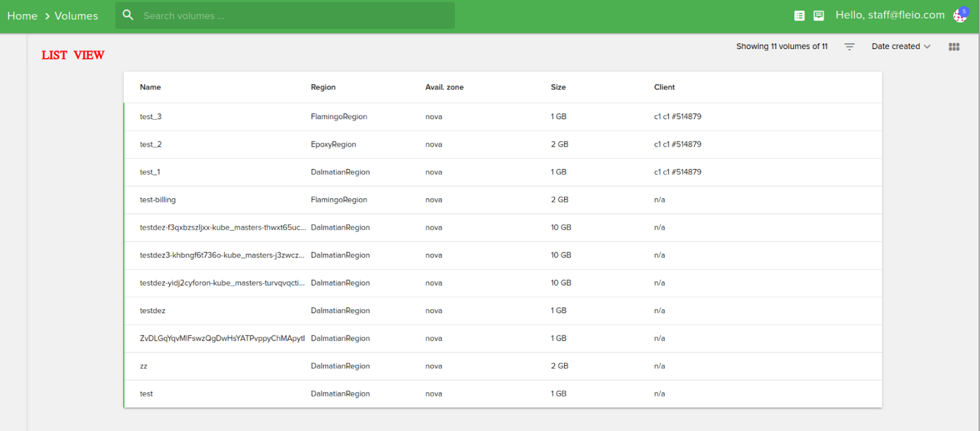Open the volume named test_3
Image resolution: width=980 pixels, height=431 pixels.
point(151,117)
